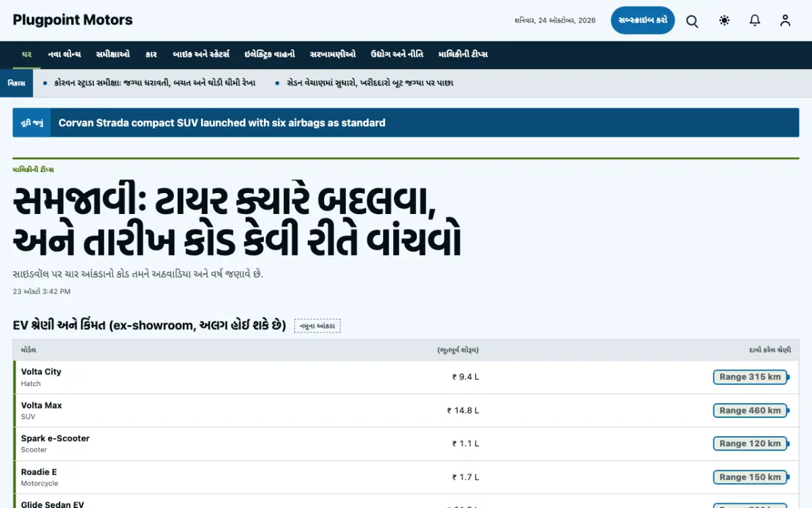
Task: Click the Range 460 km battery badge
Action: coord(750,410)
